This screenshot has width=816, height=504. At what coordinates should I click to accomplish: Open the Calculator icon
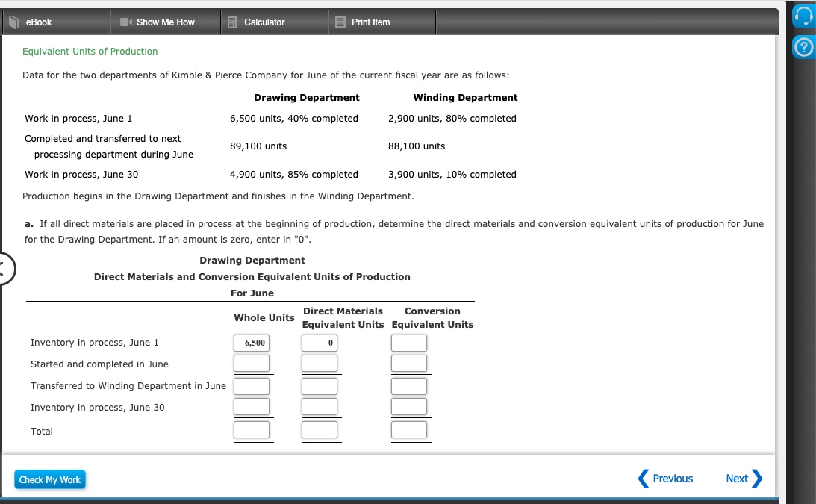coord(232,22)
